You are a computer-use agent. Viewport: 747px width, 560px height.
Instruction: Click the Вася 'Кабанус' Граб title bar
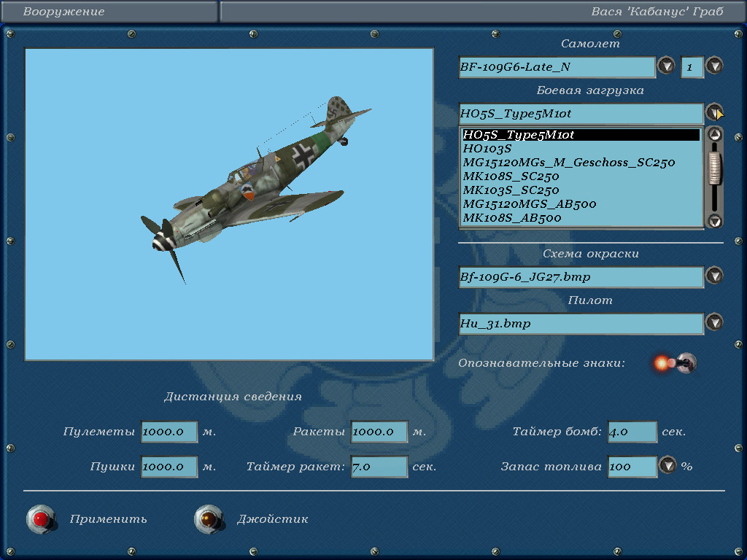coord(482,12)
